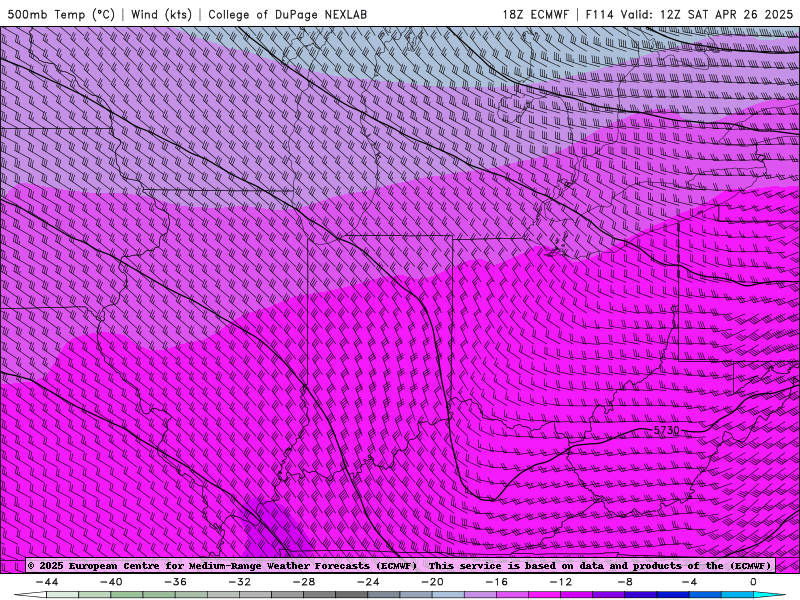Image resolution: width=800 pixels, height=600 pixels.
Task: Click the -36 color scale label
Action: pos(175,582)
